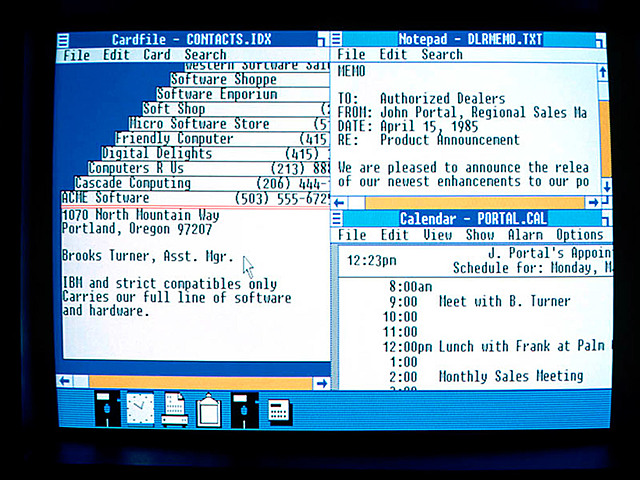
Task: Open the Options menu in Calendar
Action: [580, 235]
